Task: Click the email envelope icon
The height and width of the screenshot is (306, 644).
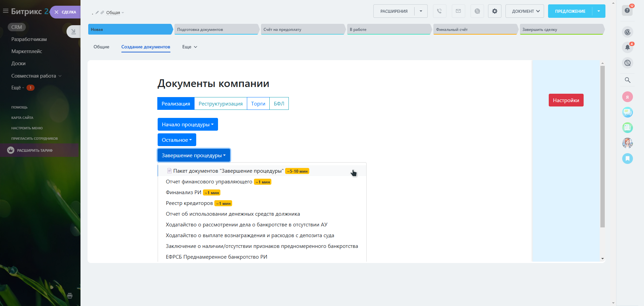Action: (458, 11)
